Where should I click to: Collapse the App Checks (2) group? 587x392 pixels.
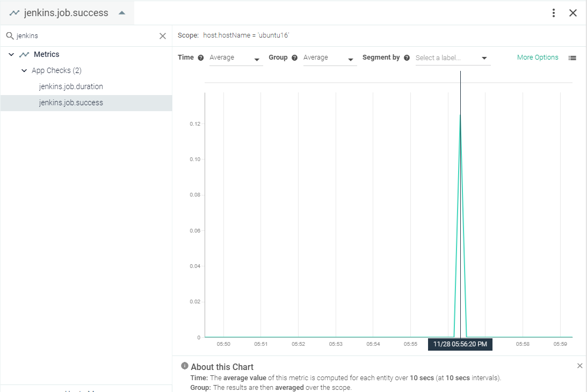(x=24, y=70)
